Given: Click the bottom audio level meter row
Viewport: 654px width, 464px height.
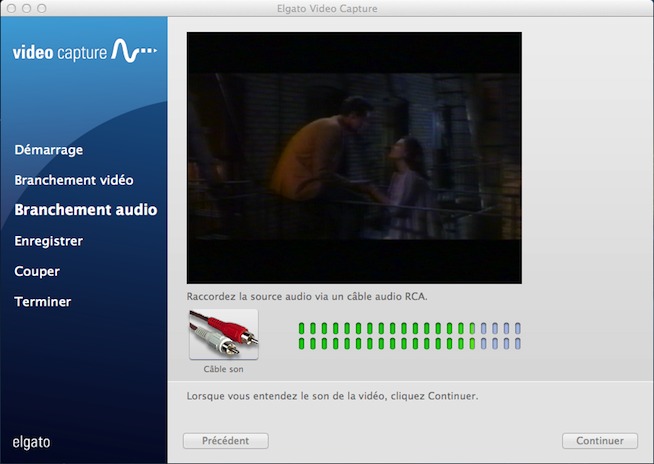Looking at the screenshot, I should point(409,344).
